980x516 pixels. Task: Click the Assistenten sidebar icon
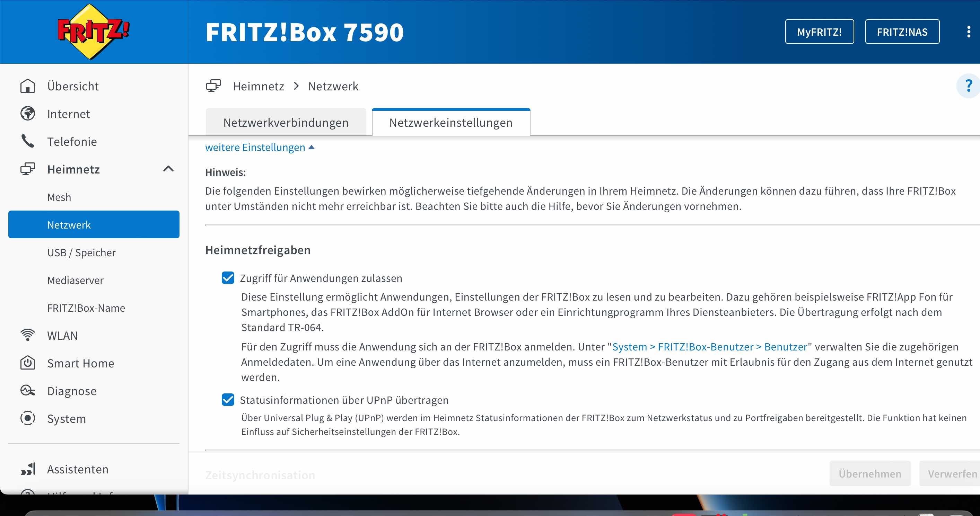[x=28, y=469]
